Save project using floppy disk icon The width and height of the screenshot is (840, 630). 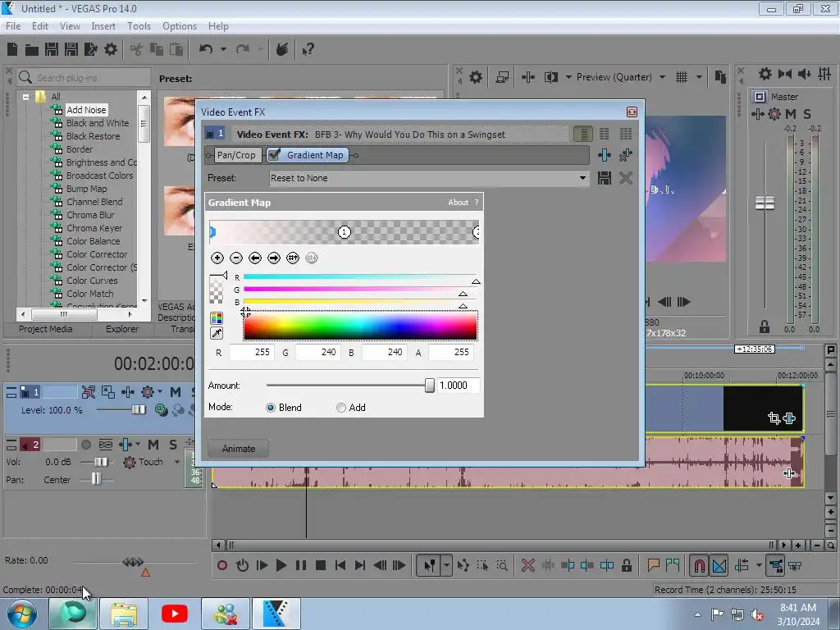52,50
